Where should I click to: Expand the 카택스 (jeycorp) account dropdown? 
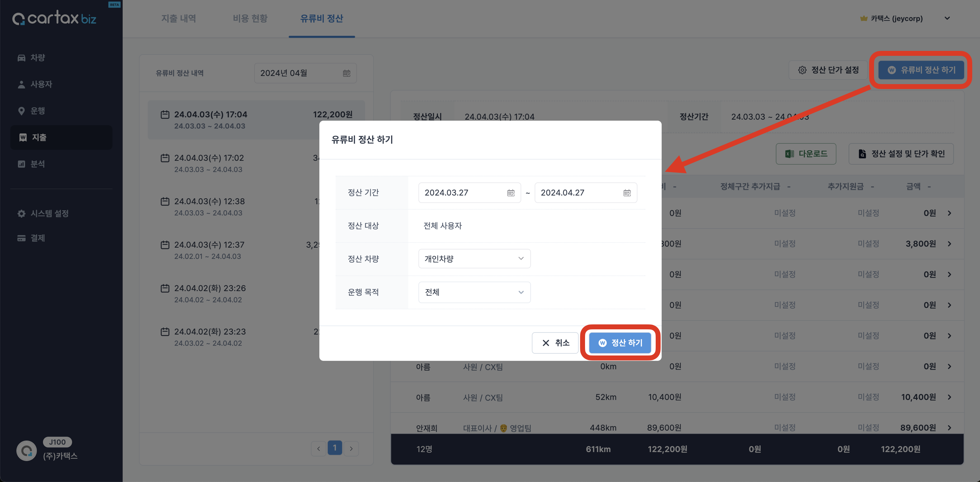click(947, 18)
